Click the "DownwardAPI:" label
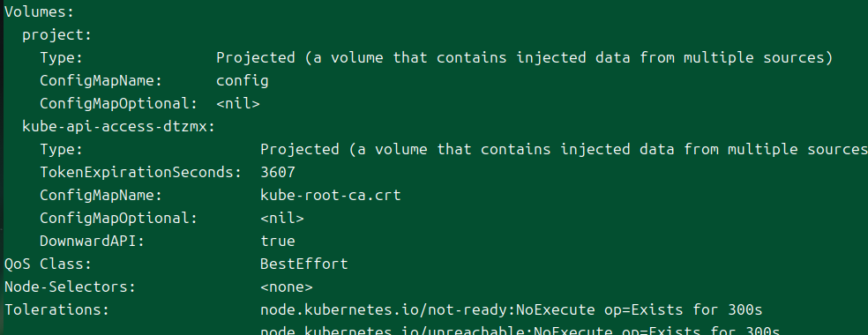868x335 pixels. coord(92,242)
